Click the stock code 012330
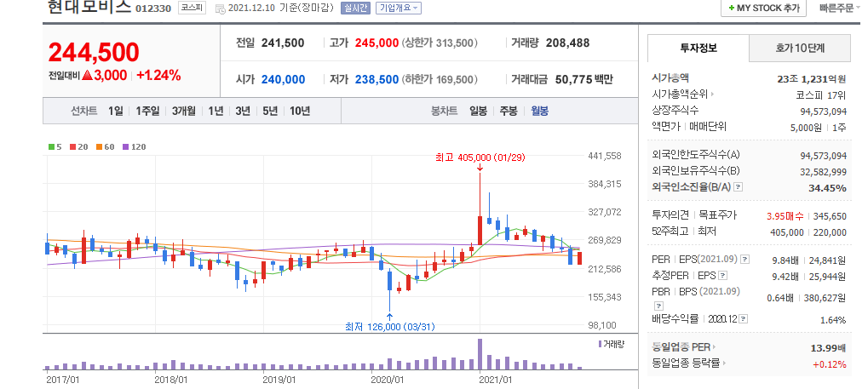868x389 pixels. 152,9
